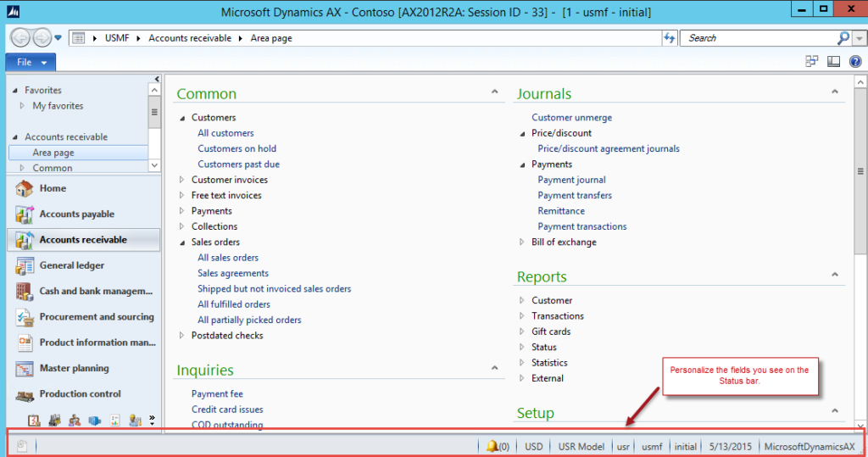Click the address bar module list icon

click(x=79, y=38)
